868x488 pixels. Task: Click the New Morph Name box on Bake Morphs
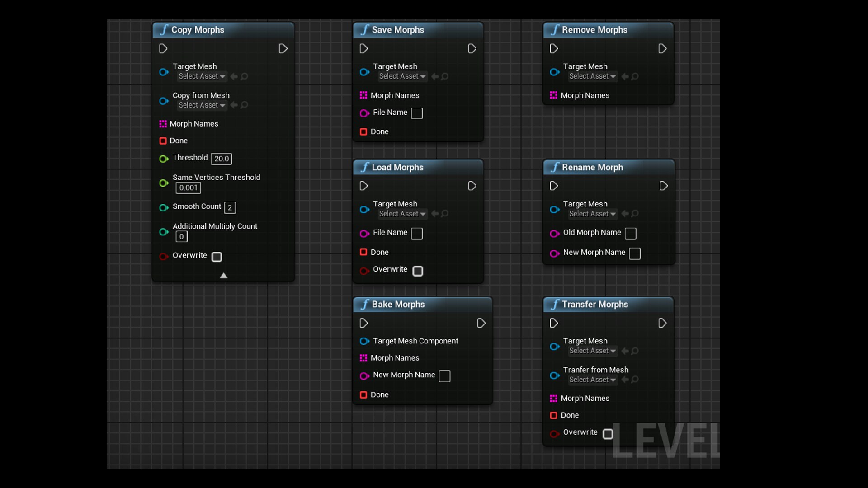click(445, 376)
